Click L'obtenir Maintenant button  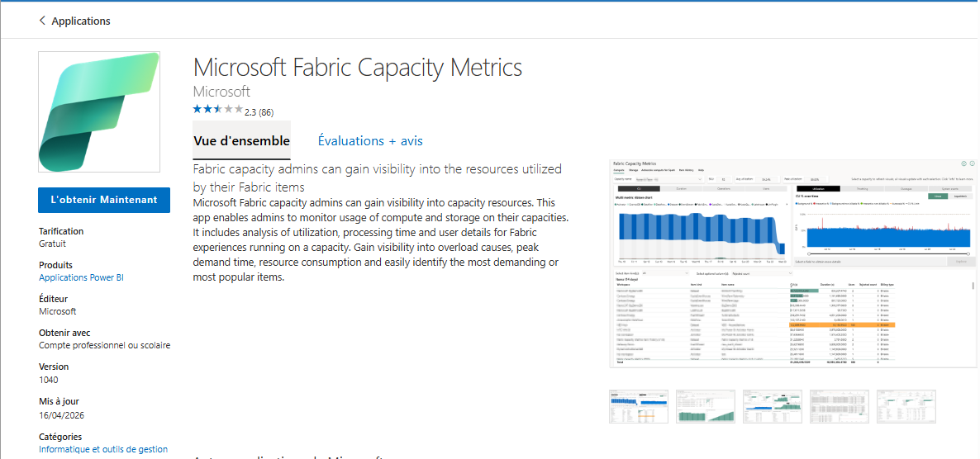(104, 200)
